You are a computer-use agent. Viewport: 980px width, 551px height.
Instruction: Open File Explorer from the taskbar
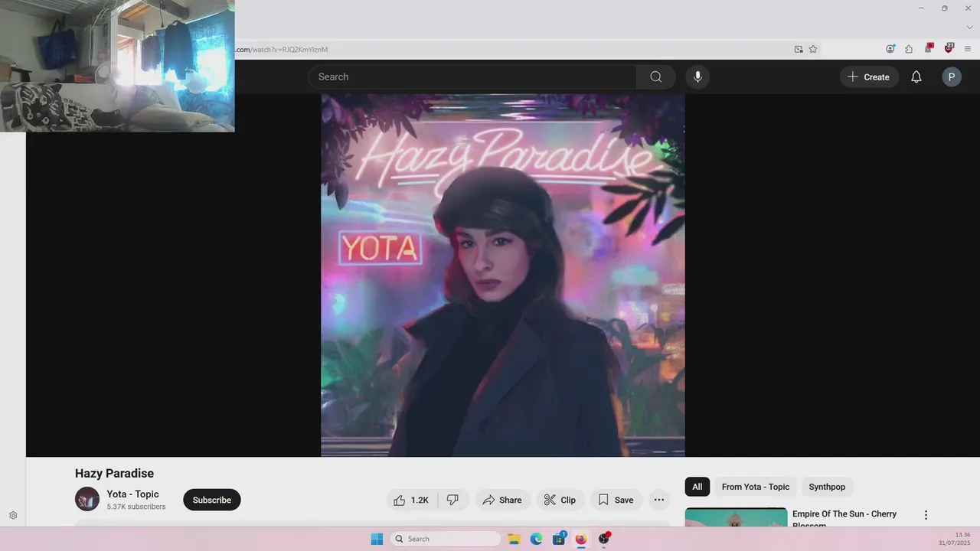click(514, 539)
